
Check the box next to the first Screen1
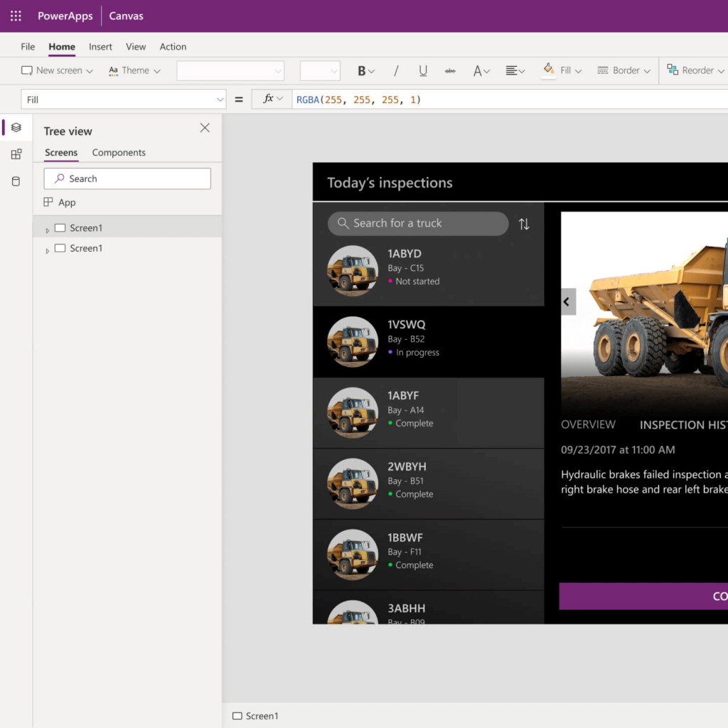point(60,227)
